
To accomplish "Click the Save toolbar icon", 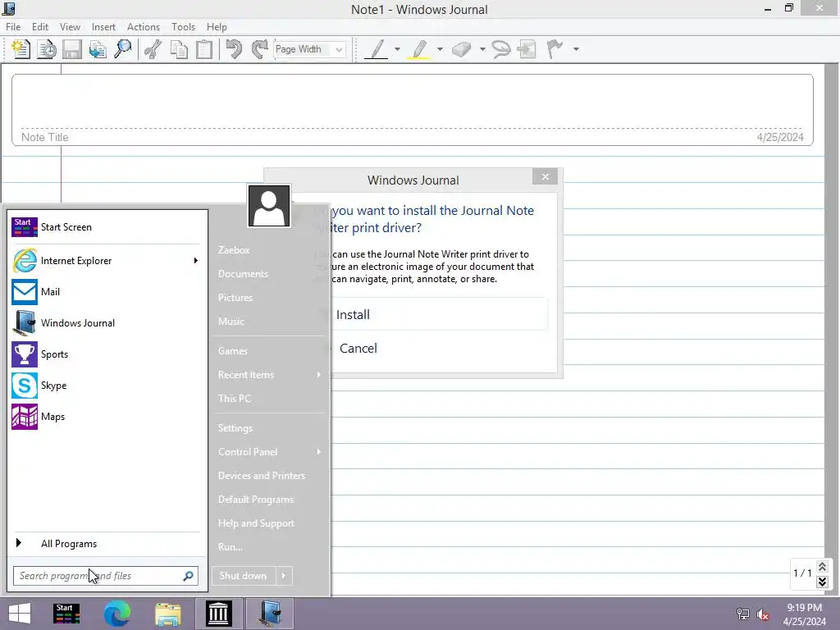I will coord(72,49).
